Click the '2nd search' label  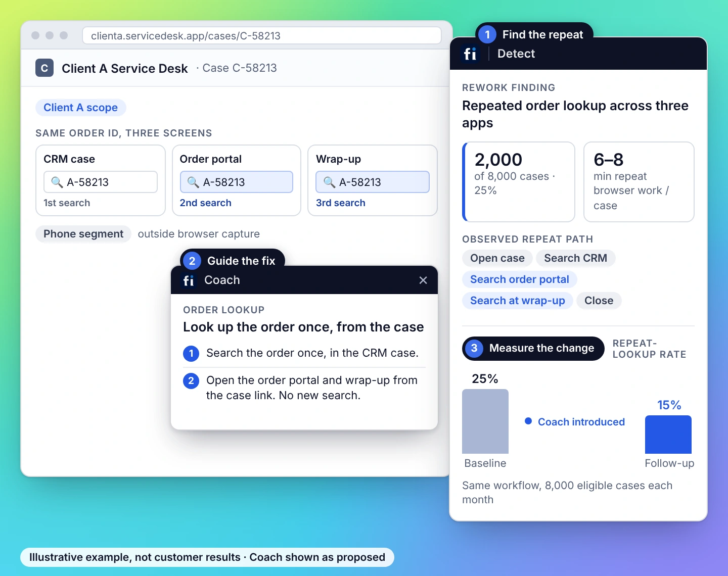(205, 203)
